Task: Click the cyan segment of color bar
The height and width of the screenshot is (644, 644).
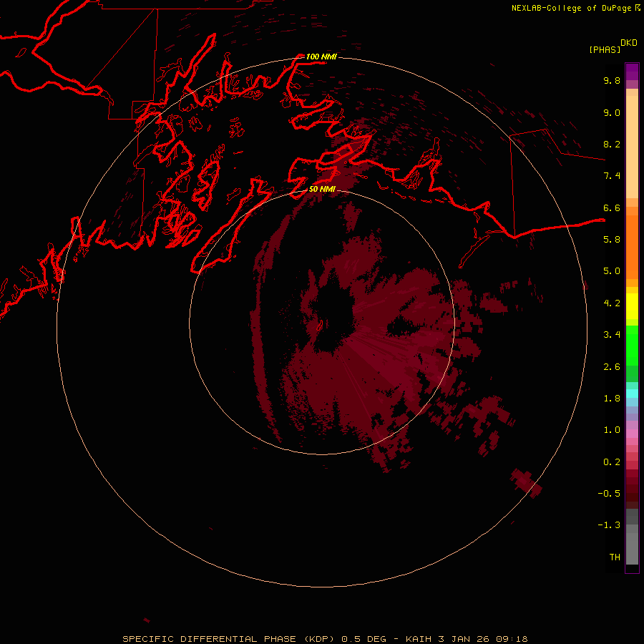Action: 632,393
